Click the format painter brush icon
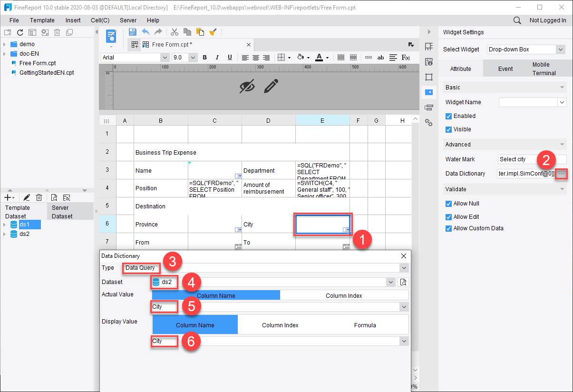 213,32
